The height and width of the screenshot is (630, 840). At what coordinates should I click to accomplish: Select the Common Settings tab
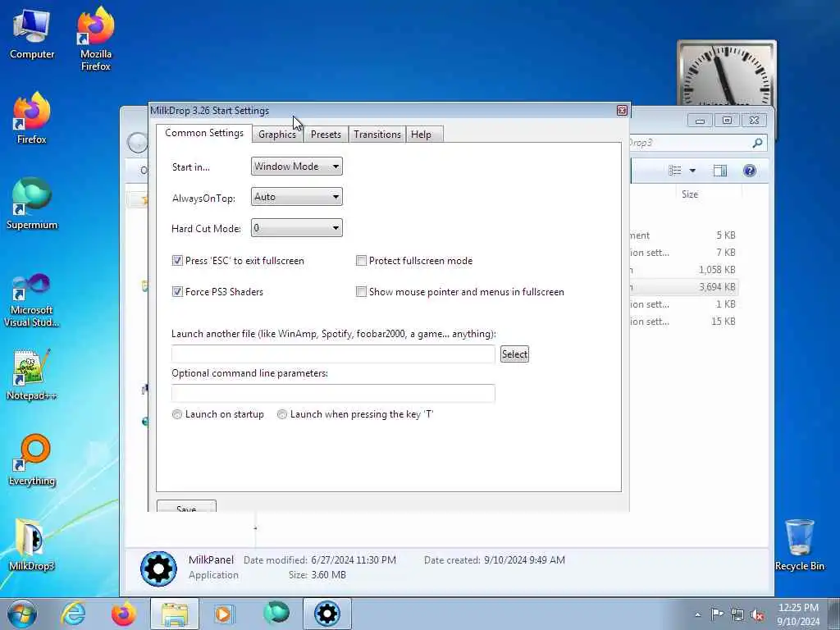point(204,133)
